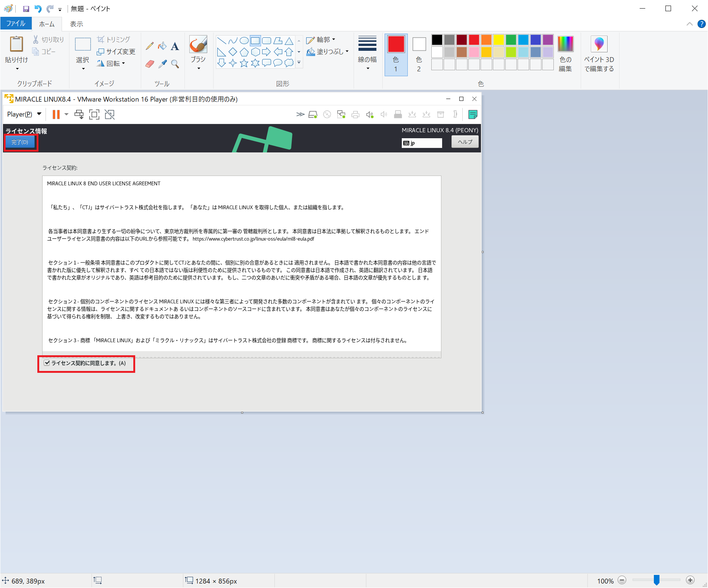
Task: Click Paint Help question mark icon
Action: 701,24
